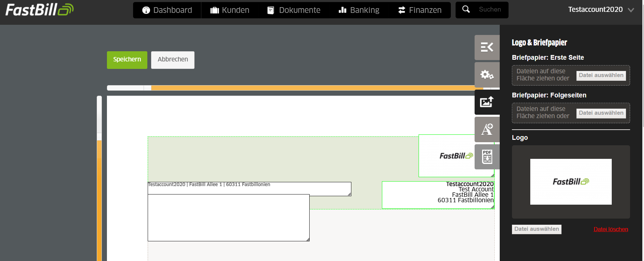
Task: Select the logo upload image icon
Action: coord(487,102)
